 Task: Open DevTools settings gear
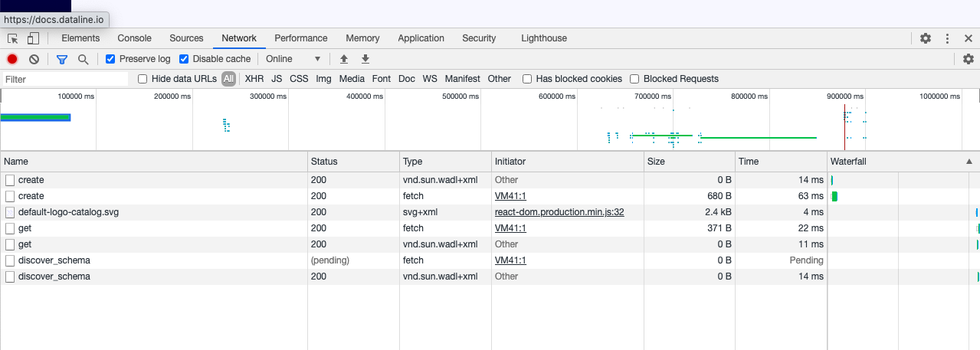coord(926,38)
